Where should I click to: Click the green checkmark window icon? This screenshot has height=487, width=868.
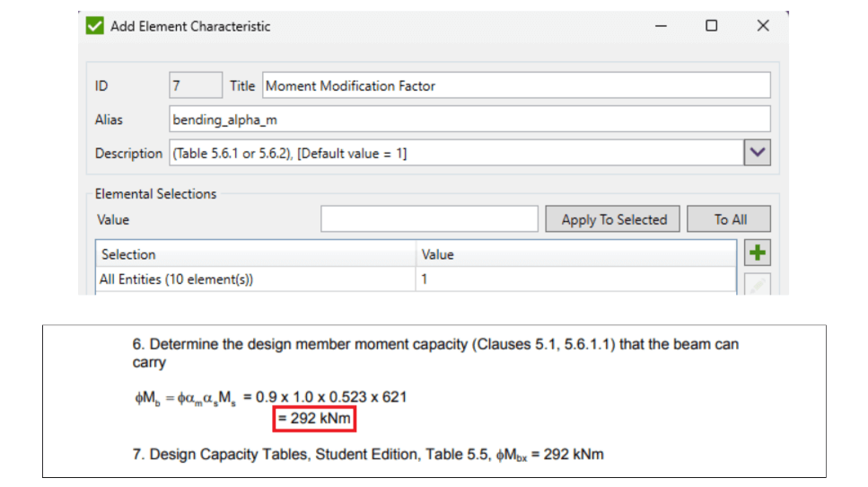pyautogui.click(x=94, y=25)
